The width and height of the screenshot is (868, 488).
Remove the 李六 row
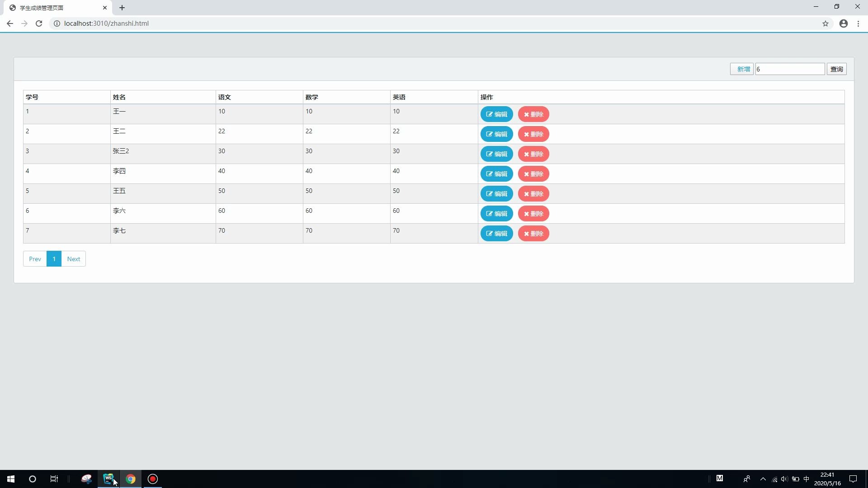click(533, 214)
